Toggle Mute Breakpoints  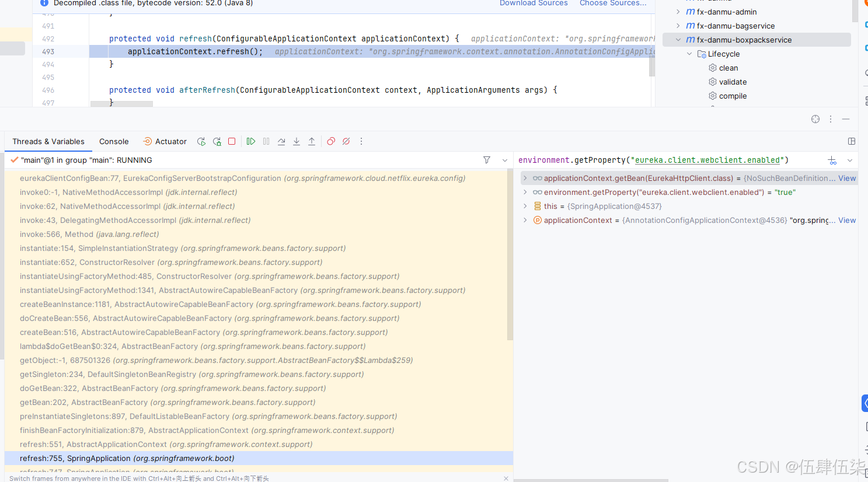click(346, 141)
